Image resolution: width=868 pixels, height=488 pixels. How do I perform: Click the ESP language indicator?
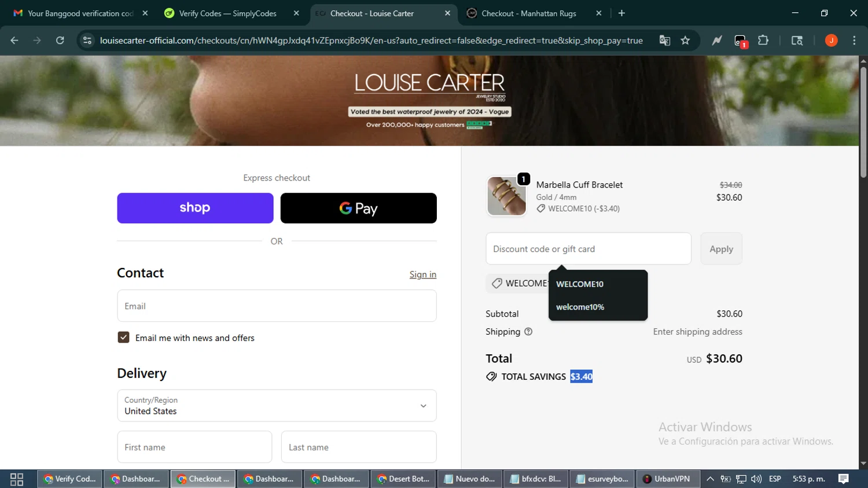pyautogui.click(x=775, y=479)
